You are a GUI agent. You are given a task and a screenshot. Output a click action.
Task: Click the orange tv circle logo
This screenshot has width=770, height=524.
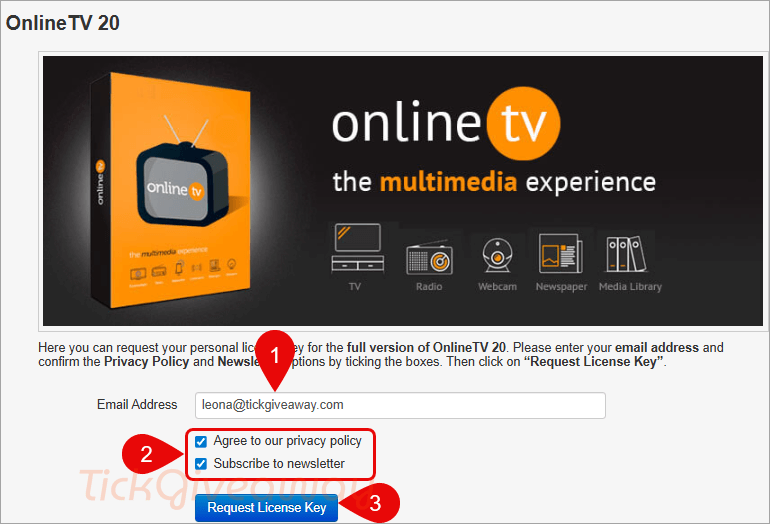click(x=523, y=123)
